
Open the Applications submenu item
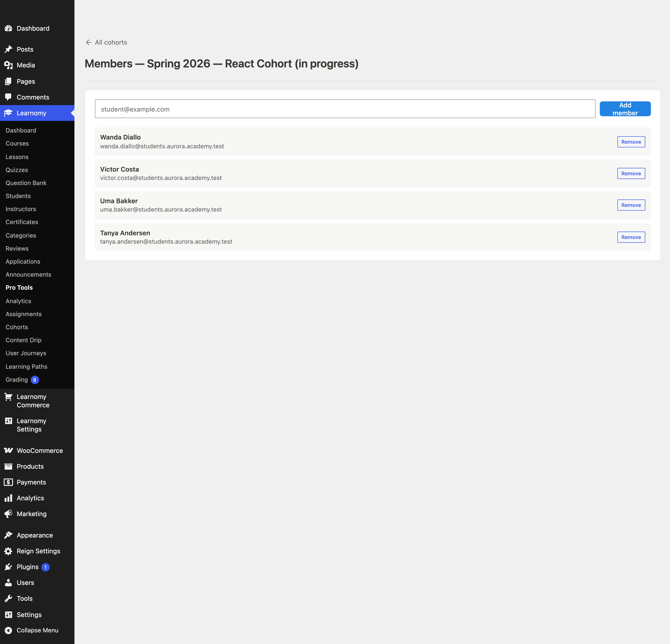23,261
